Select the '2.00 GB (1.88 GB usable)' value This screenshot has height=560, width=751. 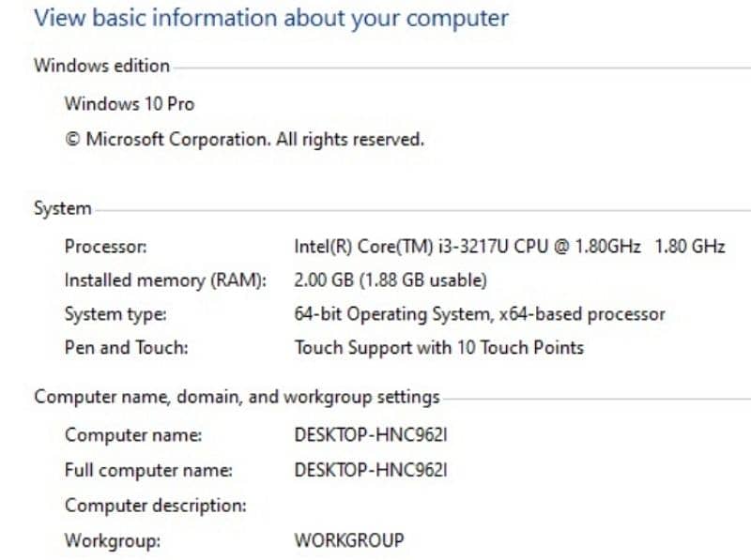[x=391, y=280]
